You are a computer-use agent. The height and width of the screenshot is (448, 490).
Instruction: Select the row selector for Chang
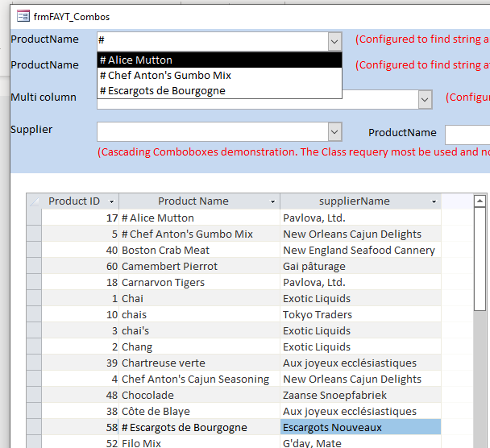coord(34,346)
